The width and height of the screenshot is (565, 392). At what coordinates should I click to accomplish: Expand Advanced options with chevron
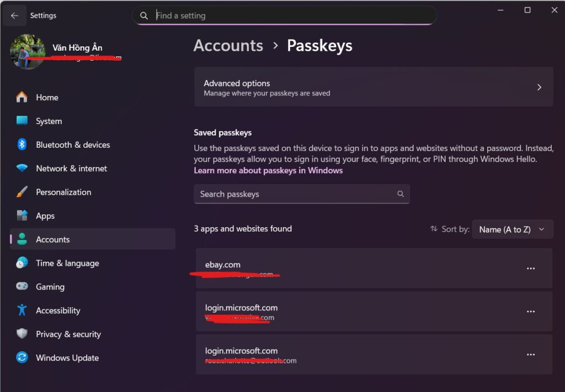[539, 87]
